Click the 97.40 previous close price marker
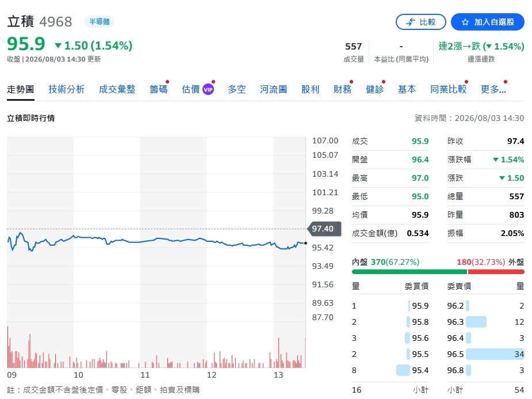The image size is (532, 399). pos(324,229)
